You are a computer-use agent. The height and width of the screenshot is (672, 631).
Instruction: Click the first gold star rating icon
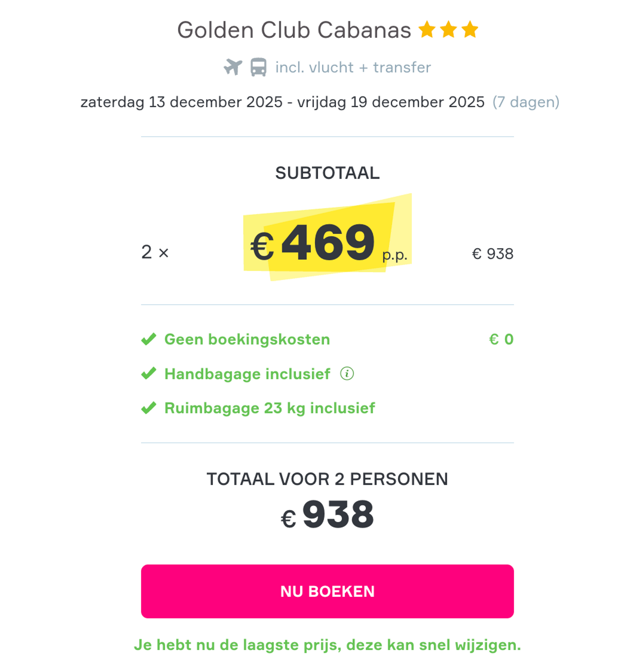[427, 29]
